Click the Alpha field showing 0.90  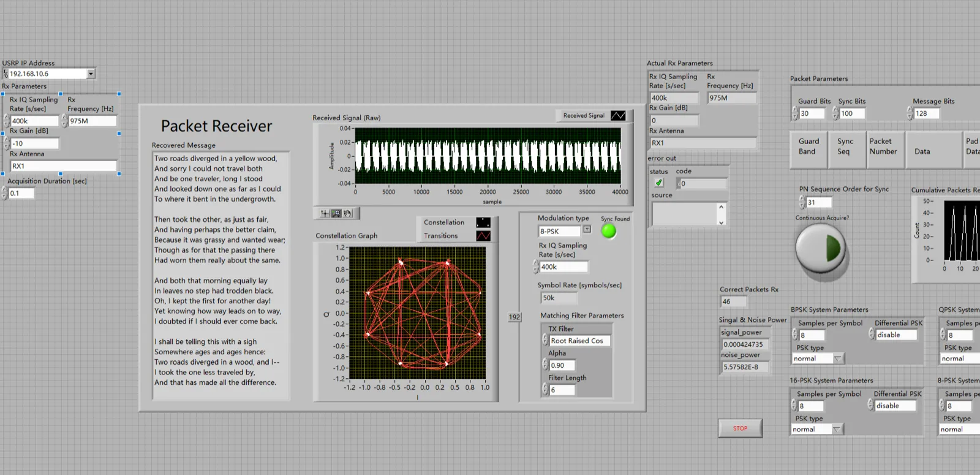[562, 365]
